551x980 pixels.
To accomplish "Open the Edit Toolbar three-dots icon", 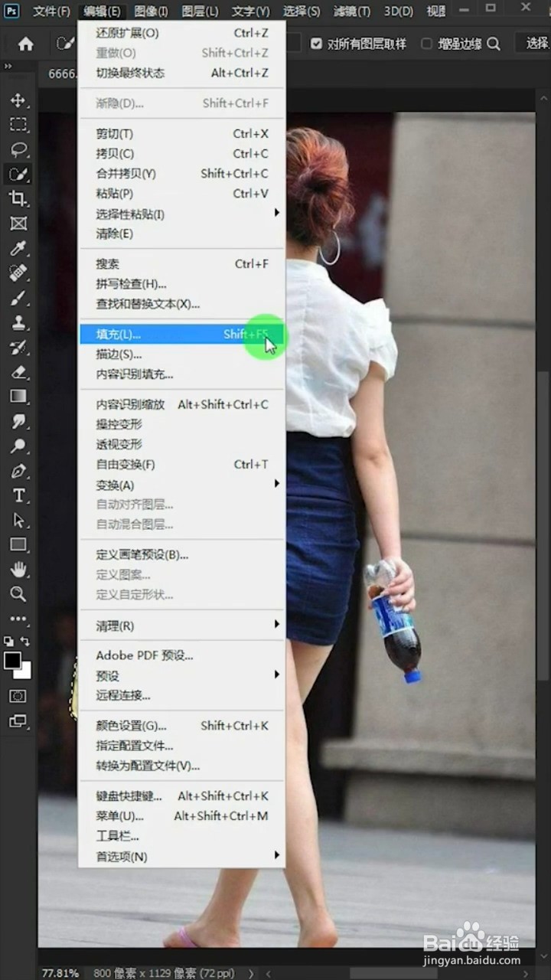I will pos(18,619).
